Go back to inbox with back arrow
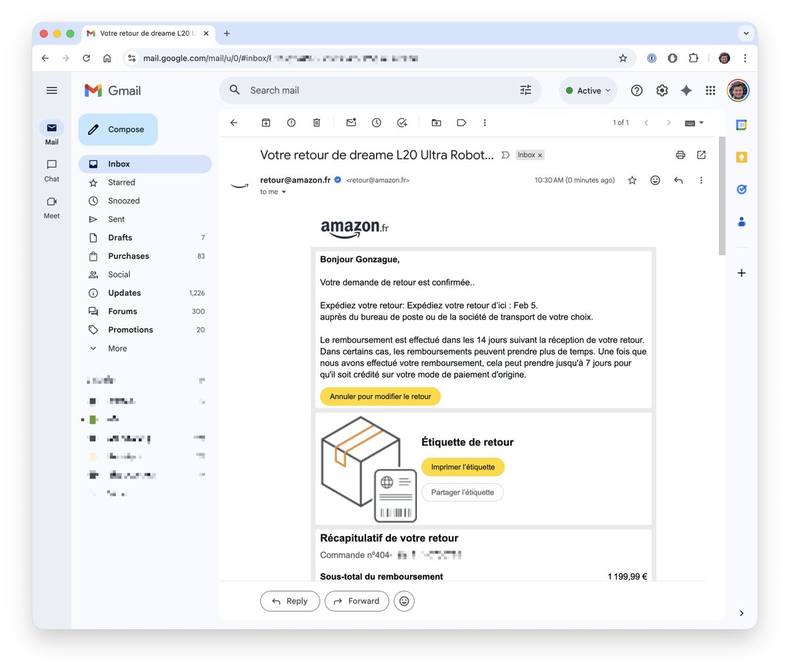The width and height of the screenshot is (790, 672). point(234,122)
